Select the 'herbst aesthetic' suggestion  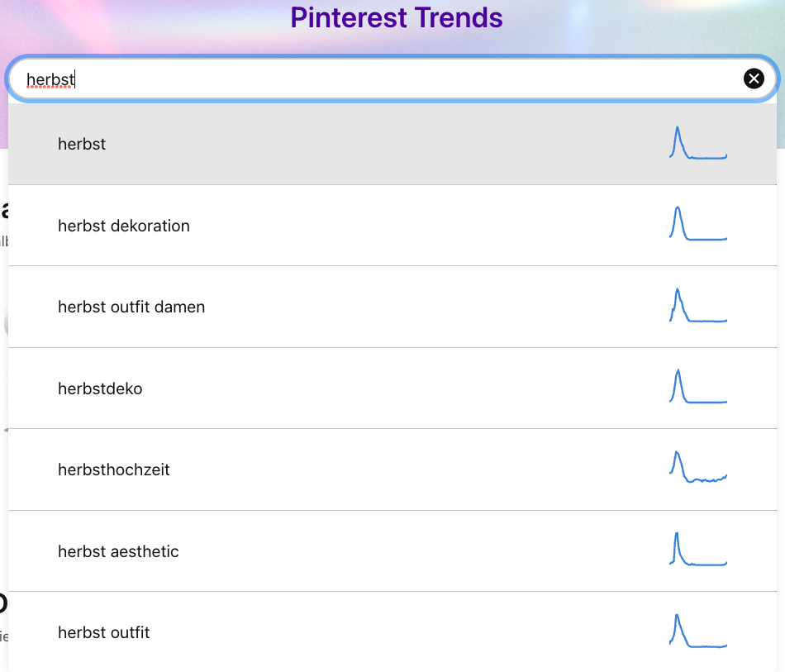tap(392, 551)
